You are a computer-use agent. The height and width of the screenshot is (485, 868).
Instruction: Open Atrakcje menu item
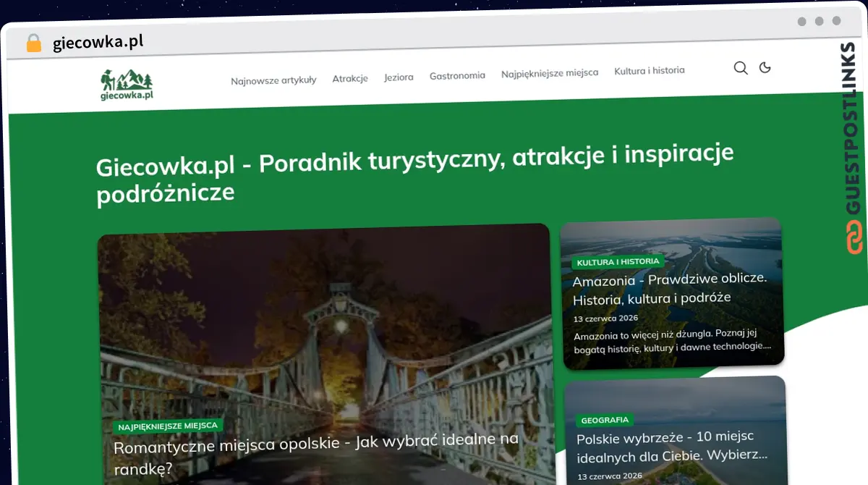(350, 78)
